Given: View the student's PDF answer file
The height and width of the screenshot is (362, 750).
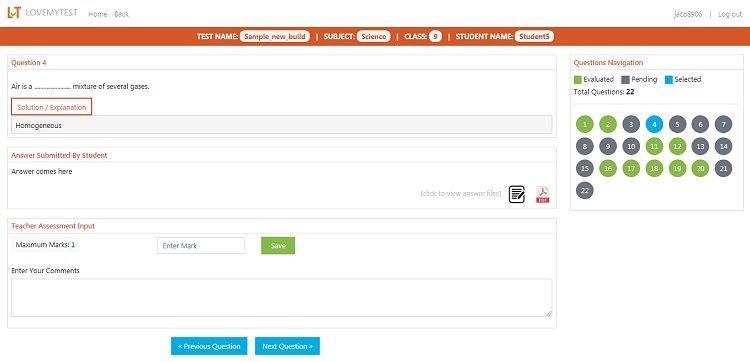Looking at the screenshot, I should (x=542, y=194).
